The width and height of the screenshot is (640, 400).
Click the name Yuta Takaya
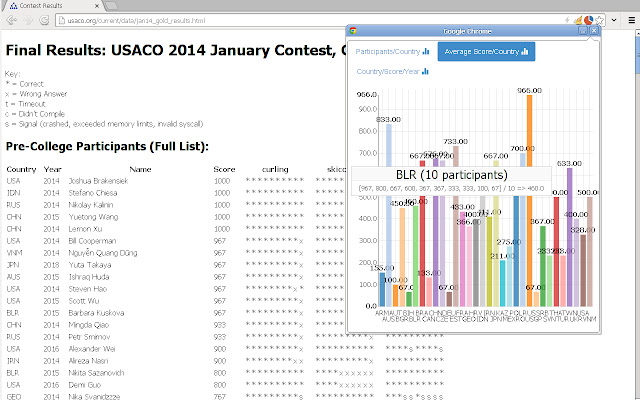90,265
